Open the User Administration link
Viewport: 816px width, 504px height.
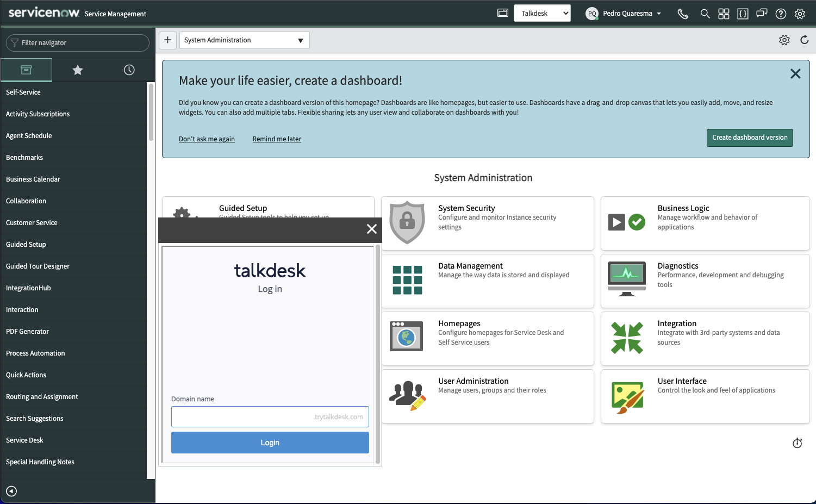click(473, 381)
